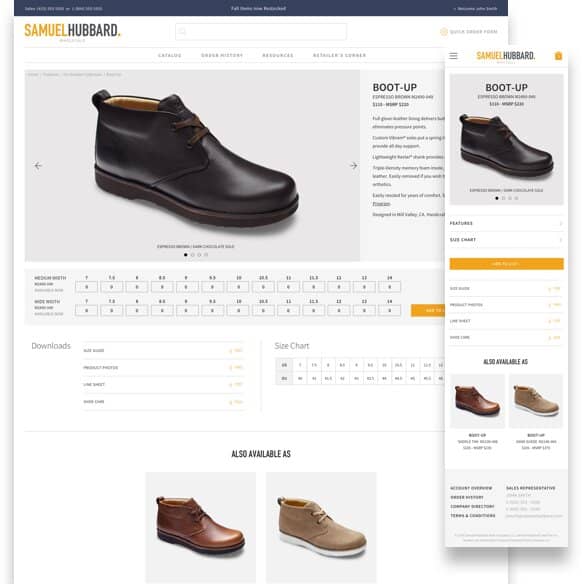Select the third carousel dot in the mobile view
The height and width of the screenshot is (584, 582).
pos(510,198)
